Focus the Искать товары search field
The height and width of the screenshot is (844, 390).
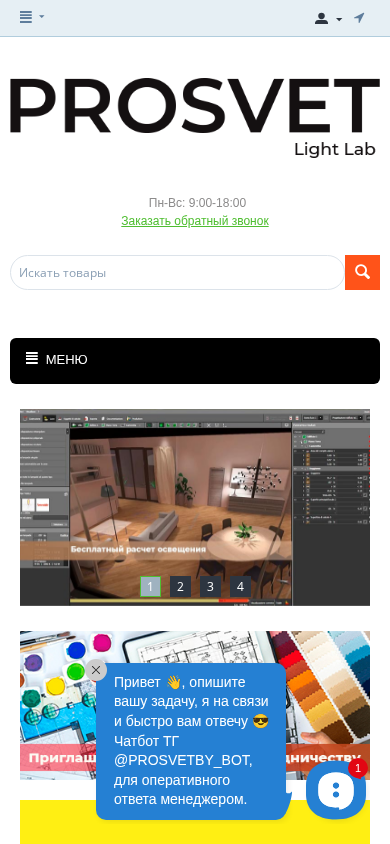[x=178, y=272]
